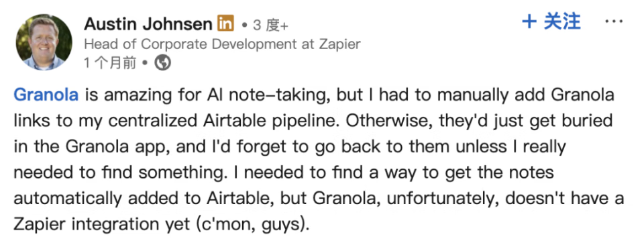Image resolution: width=644 pixels, height=247 pixels.
Task: Follow Austin Johnsen using 关注 button
Action: [x=551, y=21]
